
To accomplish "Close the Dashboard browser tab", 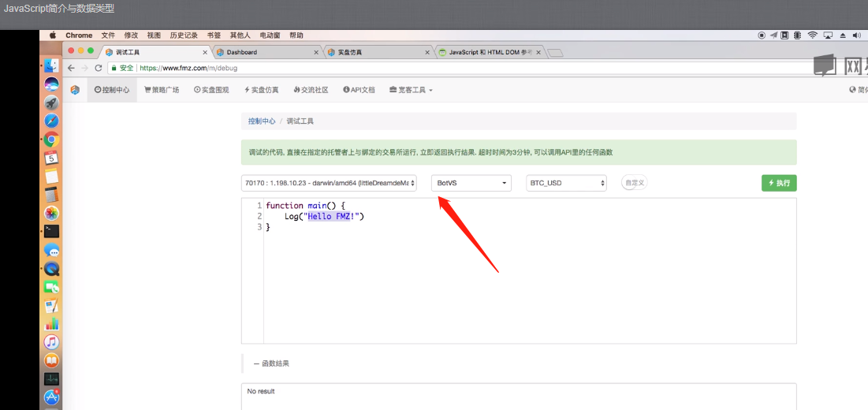I will click(316, 52).
